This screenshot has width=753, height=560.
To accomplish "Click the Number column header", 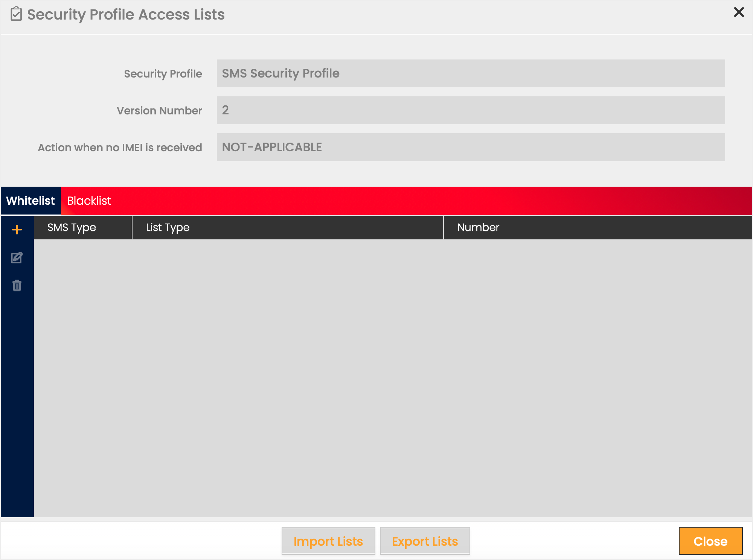I will pyautogui.click(x=478, y=227).
